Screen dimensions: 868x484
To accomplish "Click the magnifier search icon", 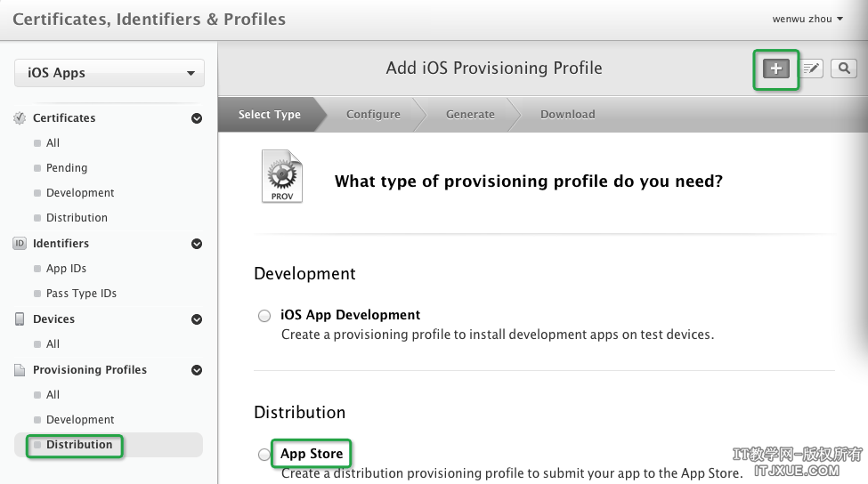I will pos(844,69).
